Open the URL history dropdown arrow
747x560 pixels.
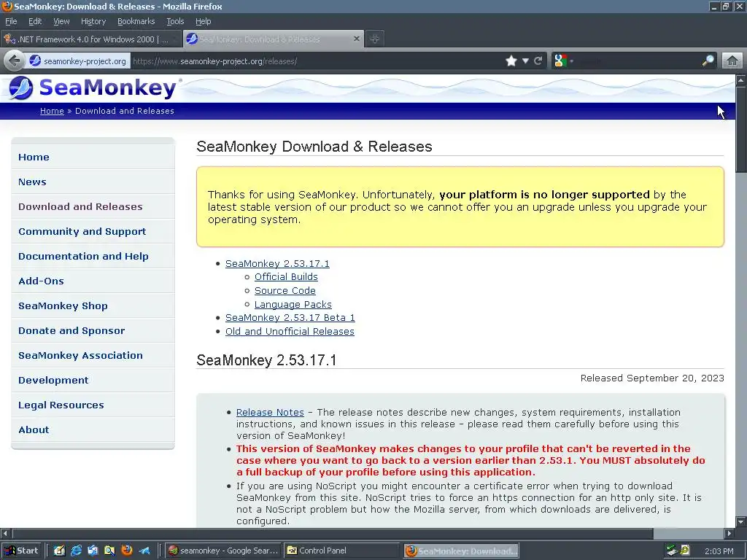coord(525,61)
